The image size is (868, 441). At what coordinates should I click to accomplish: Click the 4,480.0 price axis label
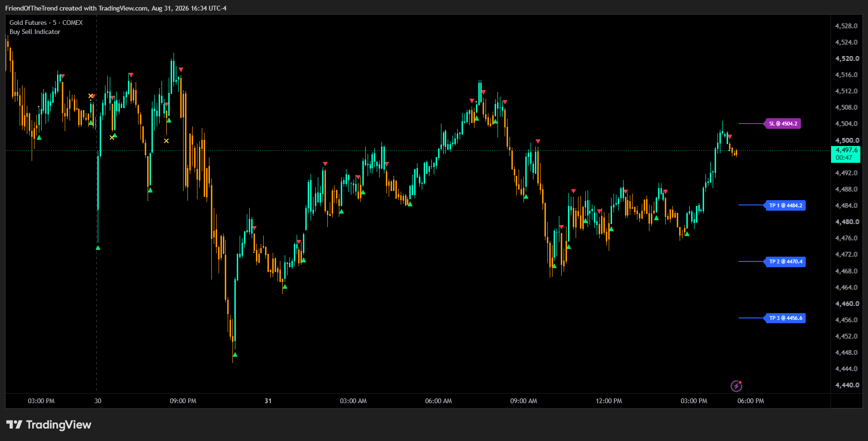[x=846, y=222]
